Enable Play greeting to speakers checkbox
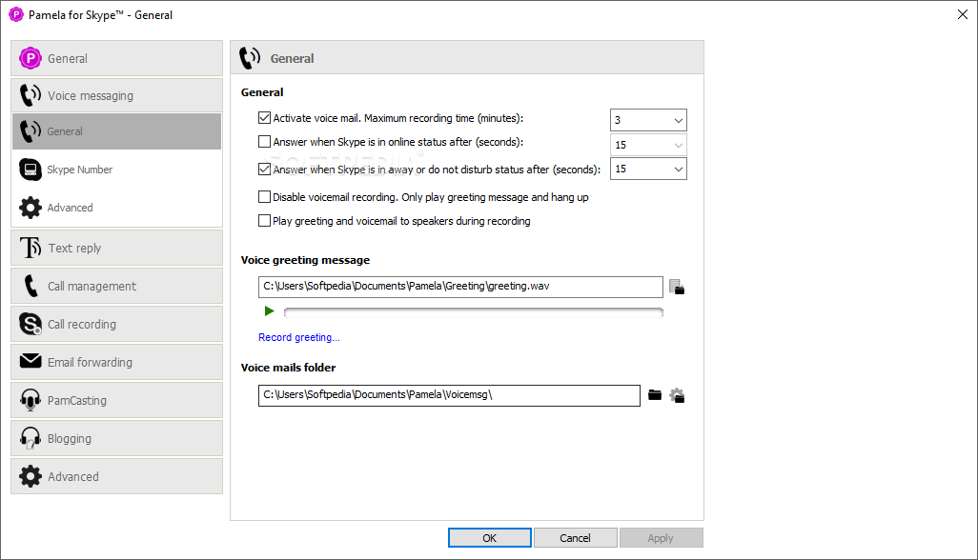 point(264,221)
